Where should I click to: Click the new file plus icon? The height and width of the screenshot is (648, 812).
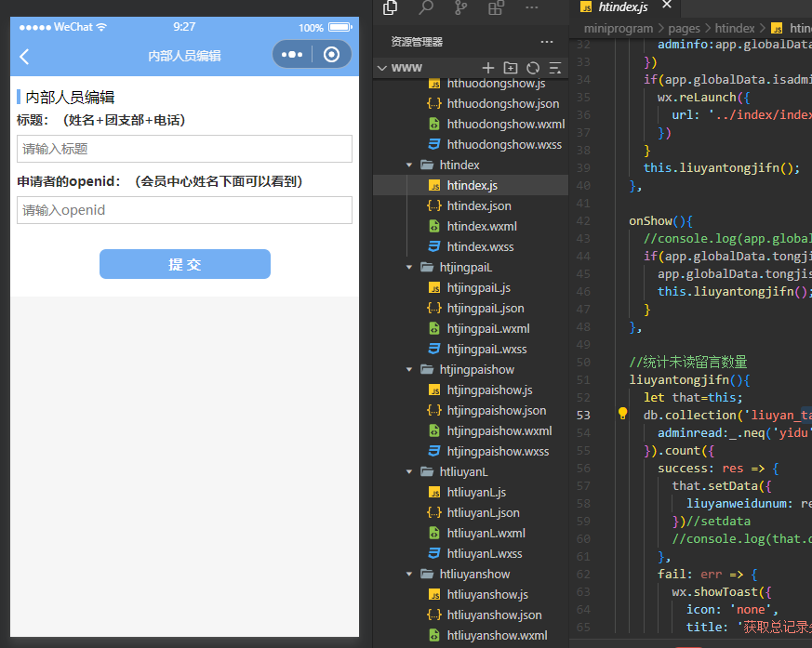[x=487, y=68]
